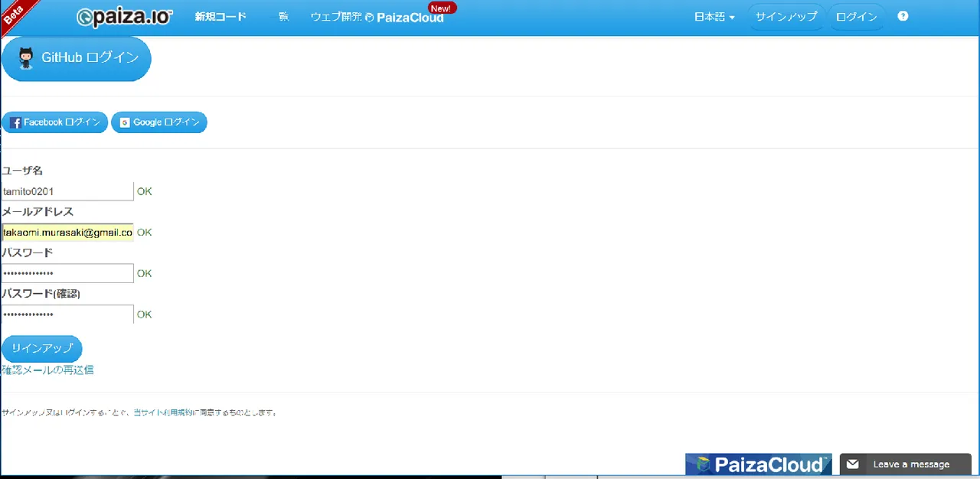Viewport: 980px width, 479px height.
Task: Focus the パスワード input field
Action: coord(67,274)
